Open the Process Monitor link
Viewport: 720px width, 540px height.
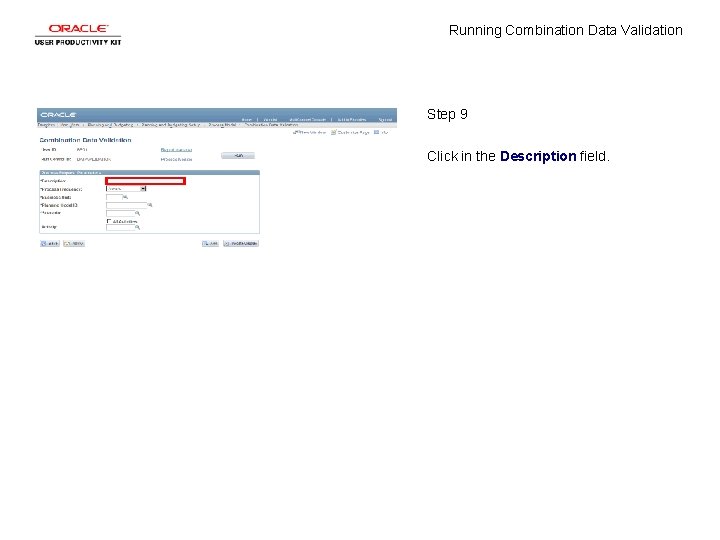(x=176, y=159)
